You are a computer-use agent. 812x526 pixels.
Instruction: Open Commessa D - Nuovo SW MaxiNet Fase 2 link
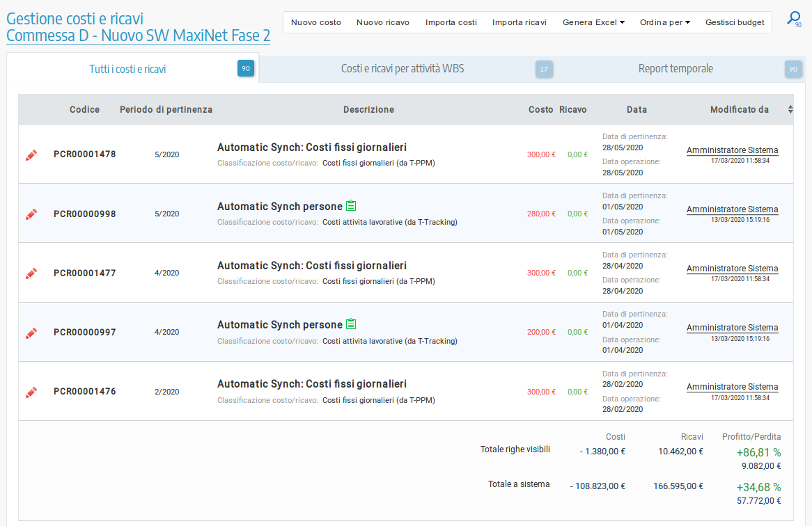pyautogui.click(x=139, y=35)
